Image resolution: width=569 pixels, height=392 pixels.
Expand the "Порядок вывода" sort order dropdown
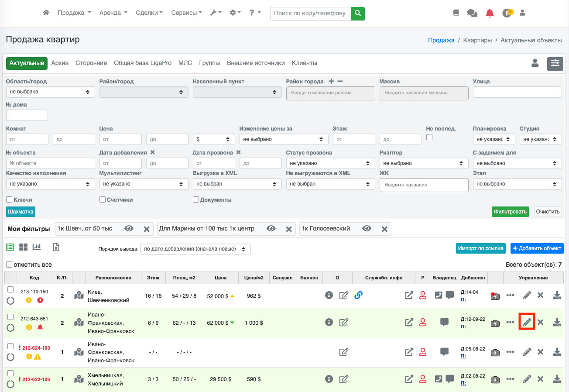point(195,249)
